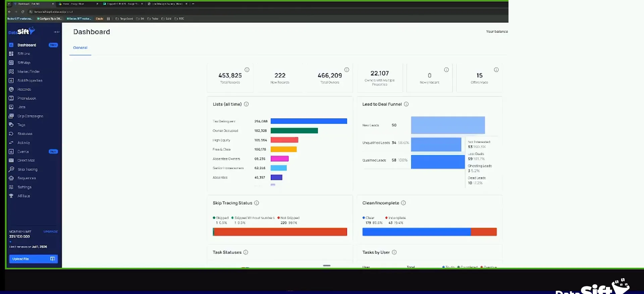Click the Tax Delinquent blue bar

309,121
